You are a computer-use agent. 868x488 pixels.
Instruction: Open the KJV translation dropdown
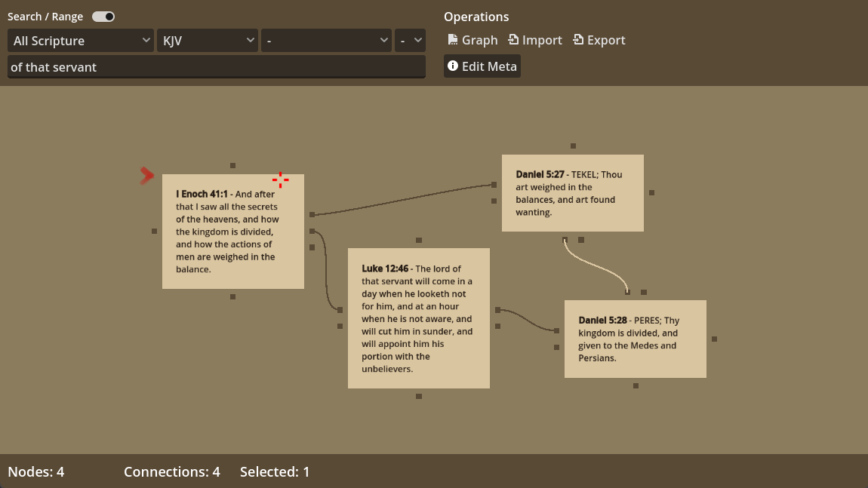pos(208,41)
